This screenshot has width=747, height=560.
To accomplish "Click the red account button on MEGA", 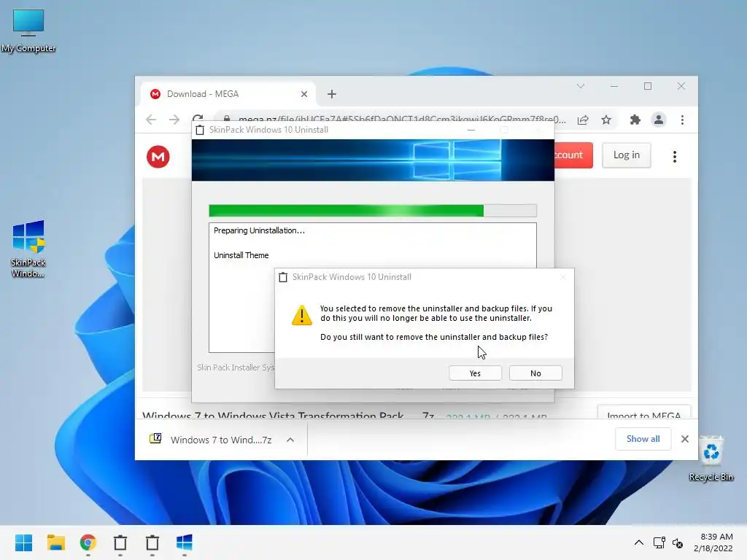I will [x=573, y=155].
